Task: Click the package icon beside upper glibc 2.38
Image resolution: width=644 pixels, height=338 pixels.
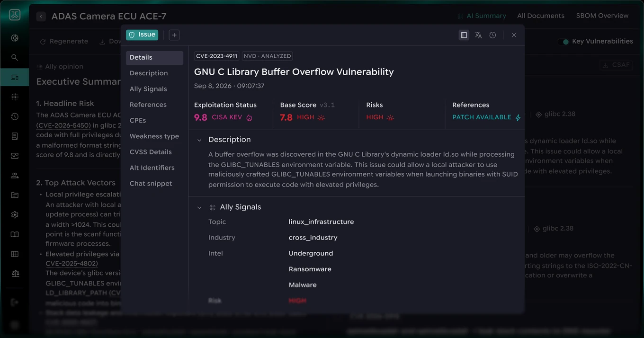Action: [538, 114]
